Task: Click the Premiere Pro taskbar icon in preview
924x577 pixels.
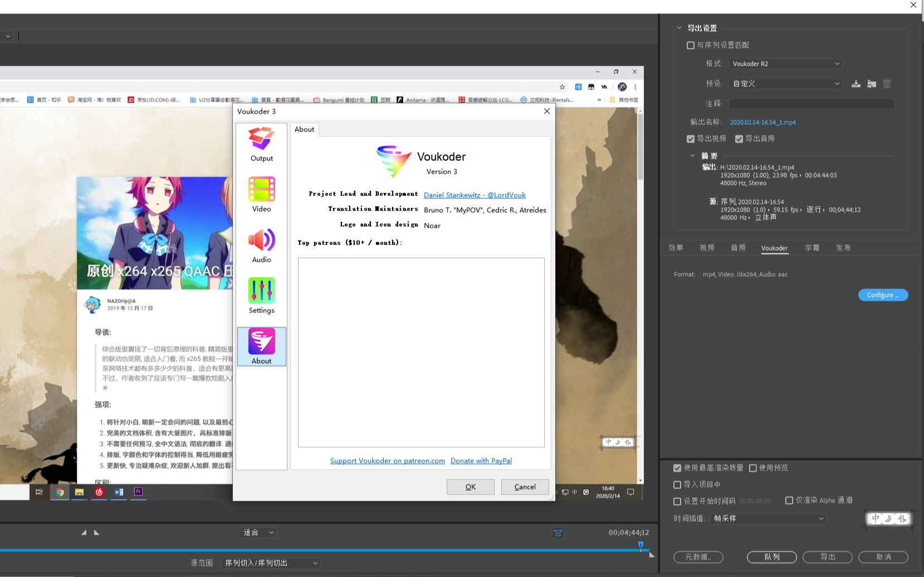Action: click(138, 492)
